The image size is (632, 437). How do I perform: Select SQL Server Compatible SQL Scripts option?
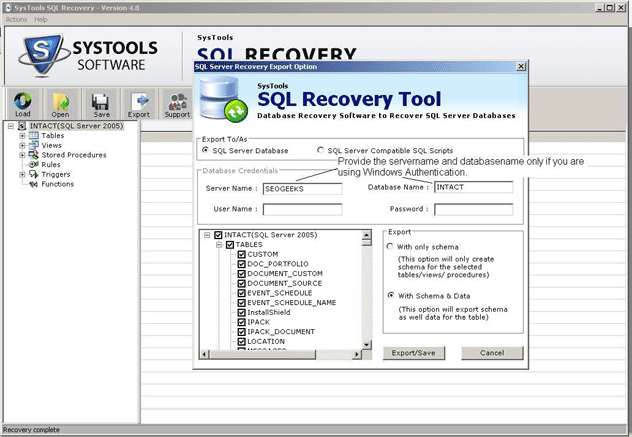click(320, 150)
